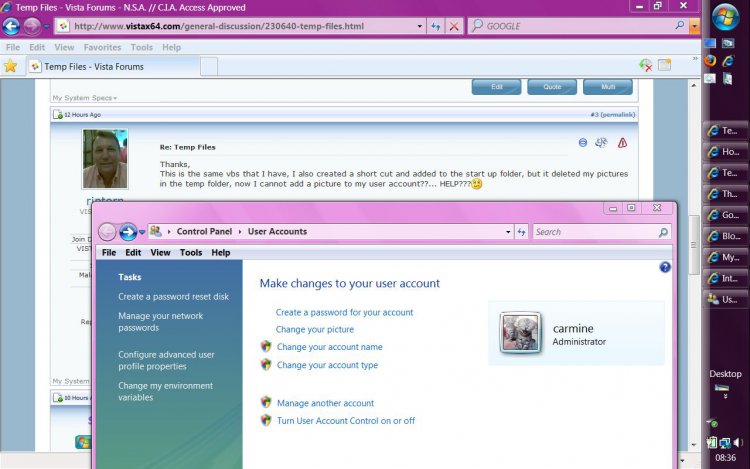Click Manage another account
750x469 pixels.
coord(325,403)
